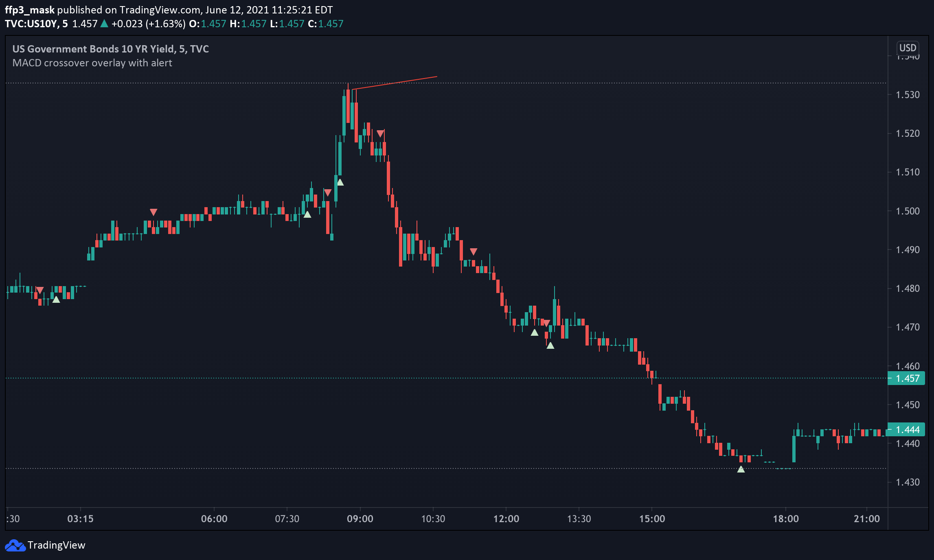The width and height of the screenshot is (934, 560).
Task: Select the green up-arrow beside the header price 1.457
Action: click(x=104, y=24)
